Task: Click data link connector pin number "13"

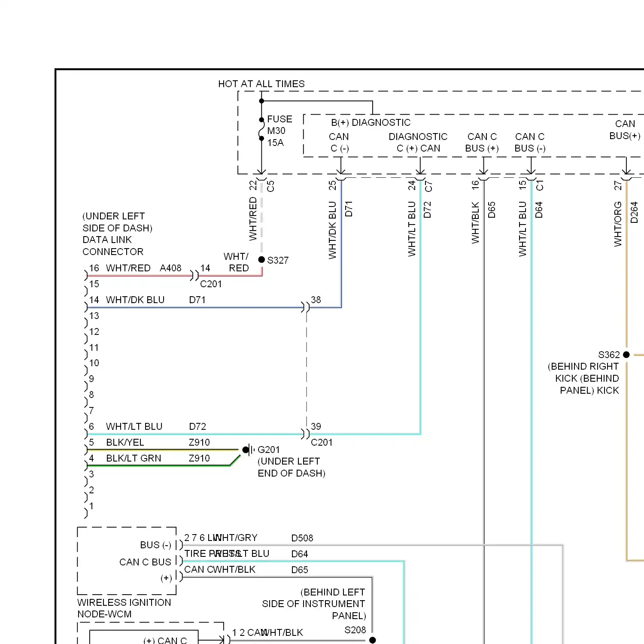Action: click(94, 316)
